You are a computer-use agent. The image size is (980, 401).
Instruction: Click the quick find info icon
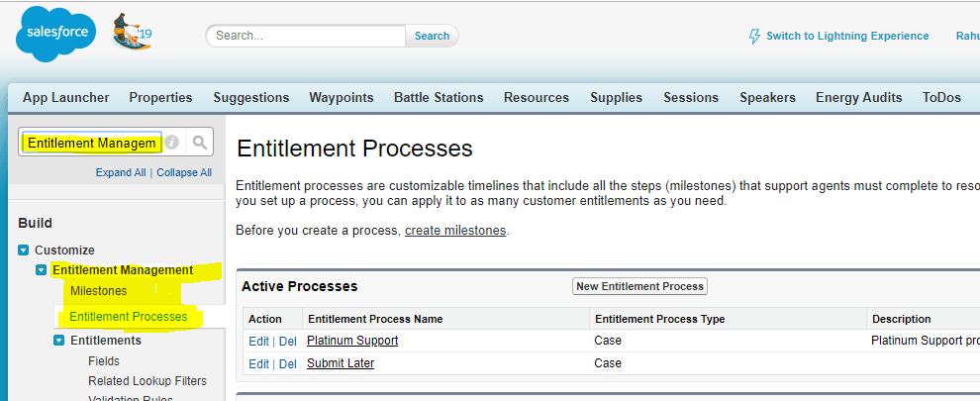172,143
